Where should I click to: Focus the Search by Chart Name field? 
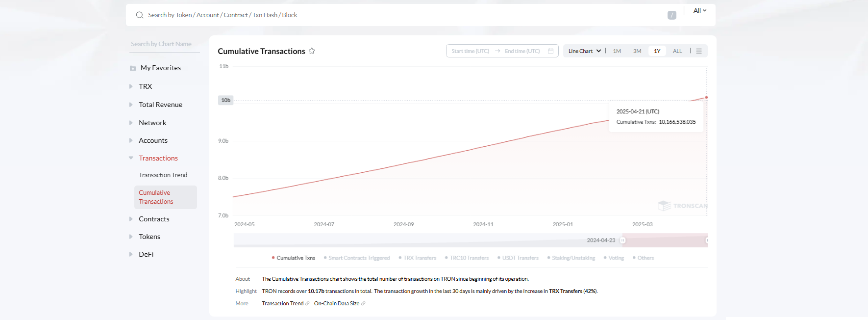click(x=165, y=44)
